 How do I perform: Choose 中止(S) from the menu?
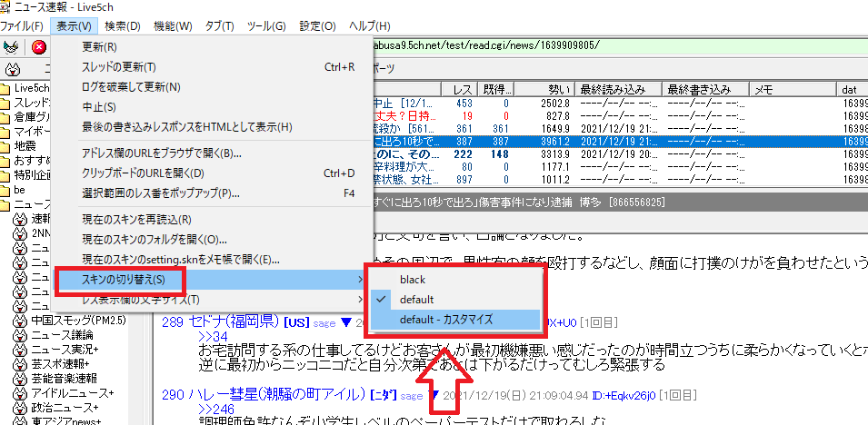coord(212,107)
